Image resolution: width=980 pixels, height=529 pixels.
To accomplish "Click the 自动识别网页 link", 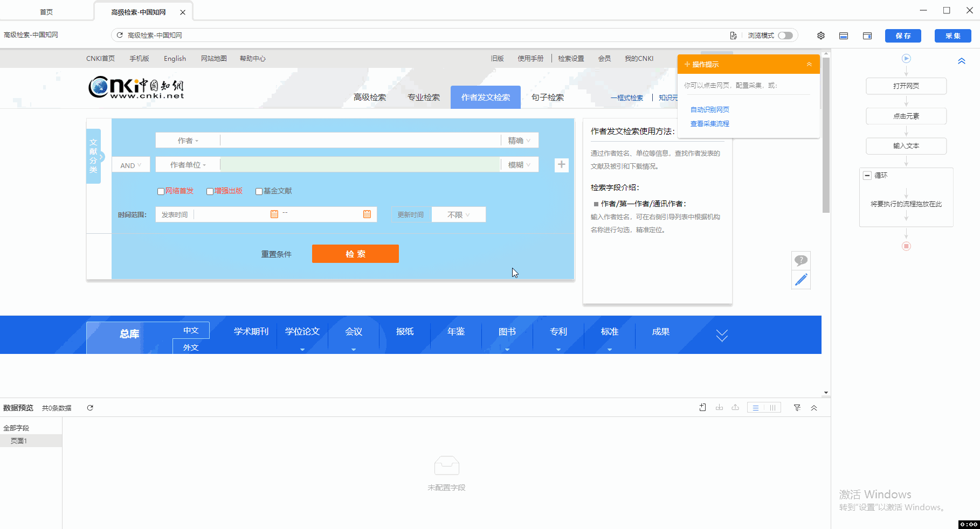I will pos(710,109).
